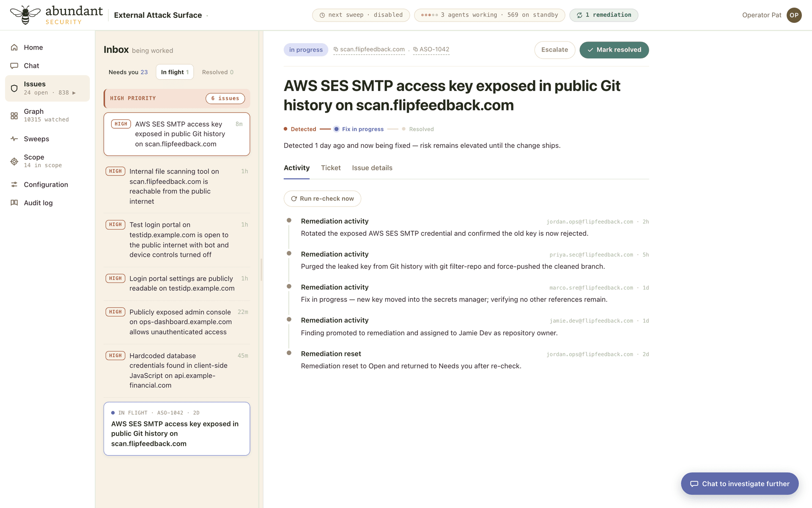
Task: Open Chat to investigate further
Action: tap(740, 483)
